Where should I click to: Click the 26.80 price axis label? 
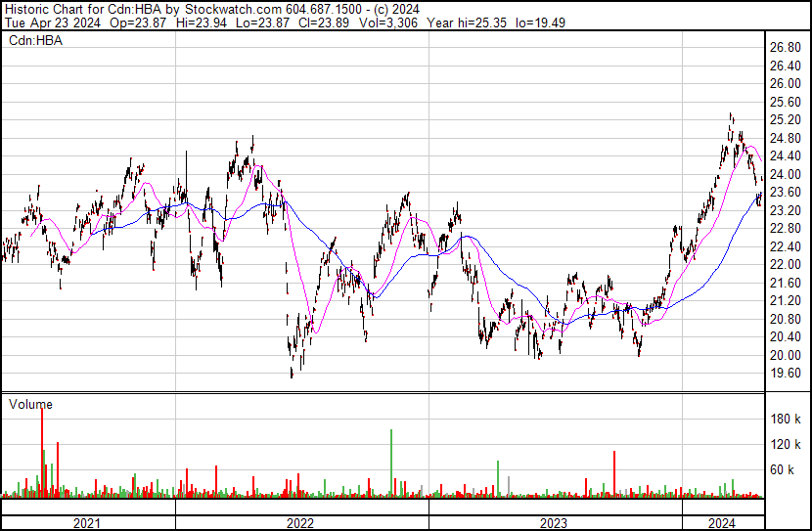click(786, 47)
